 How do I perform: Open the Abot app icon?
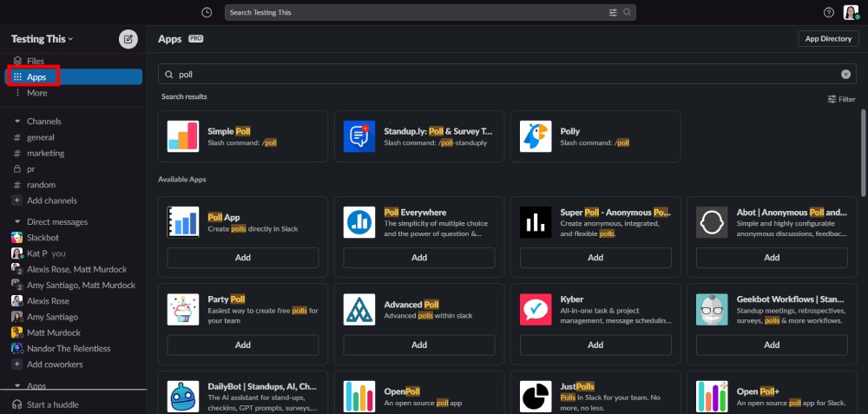(x=712, y=222)
